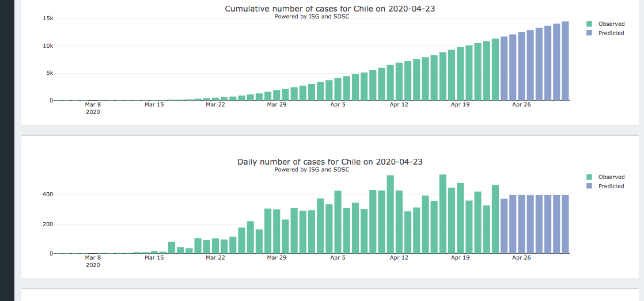This screenshot has height=301, width=644.
Task: Click the last green observed bar in cumulative chart
Action: pyautogui.click(x=495, y=70)
